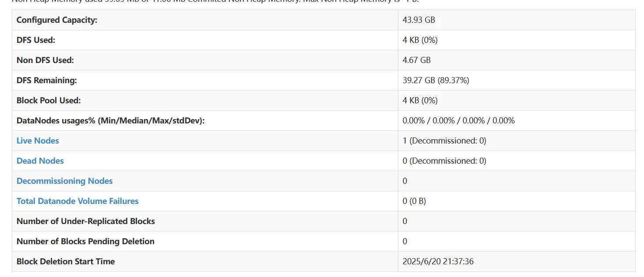
Task: Click the Non DFS Used value 4.67 GB
Action: [417, 60]
